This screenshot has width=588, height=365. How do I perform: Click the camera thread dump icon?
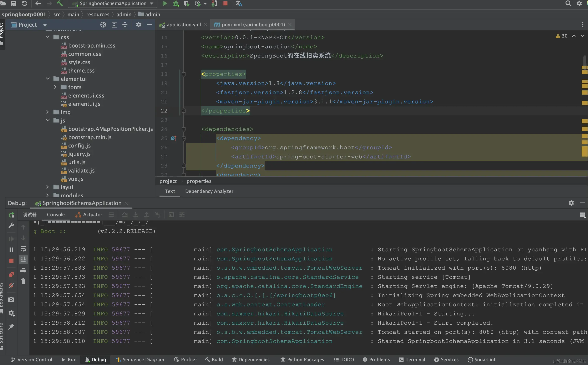(11, 299)
